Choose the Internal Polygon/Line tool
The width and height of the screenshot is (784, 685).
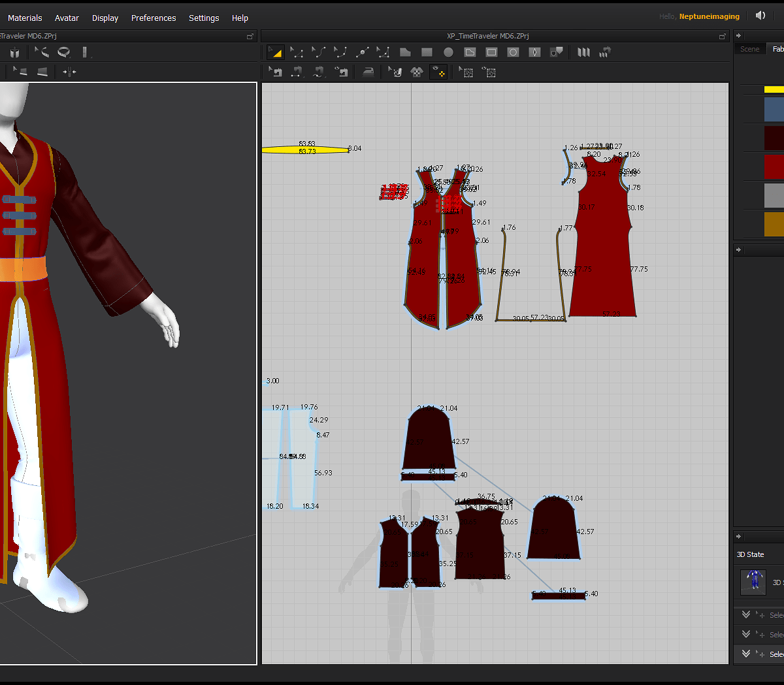(x=470, y=52)
